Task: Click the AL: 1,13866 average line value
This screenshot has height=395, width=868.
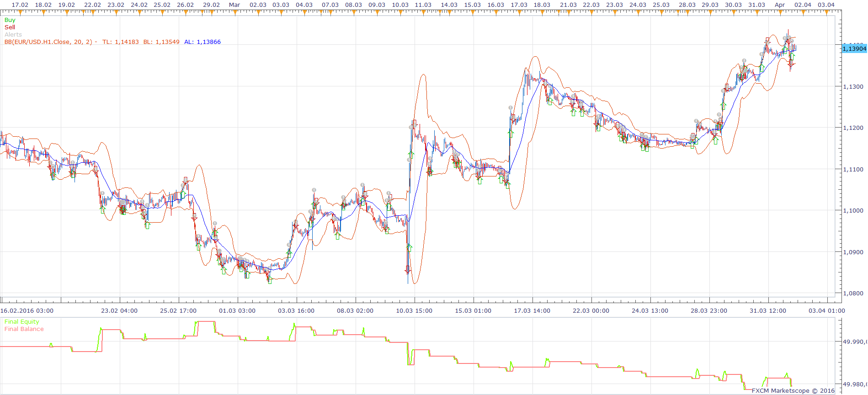Action: [202, 42]
